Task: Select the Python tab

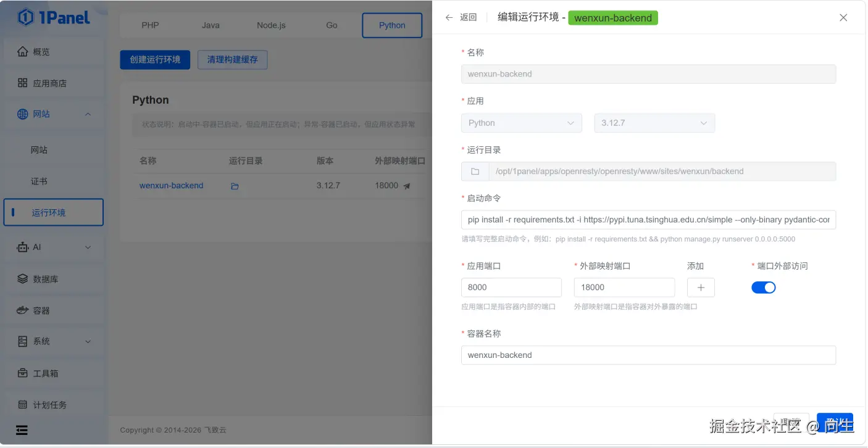Action: pos(392,25)
